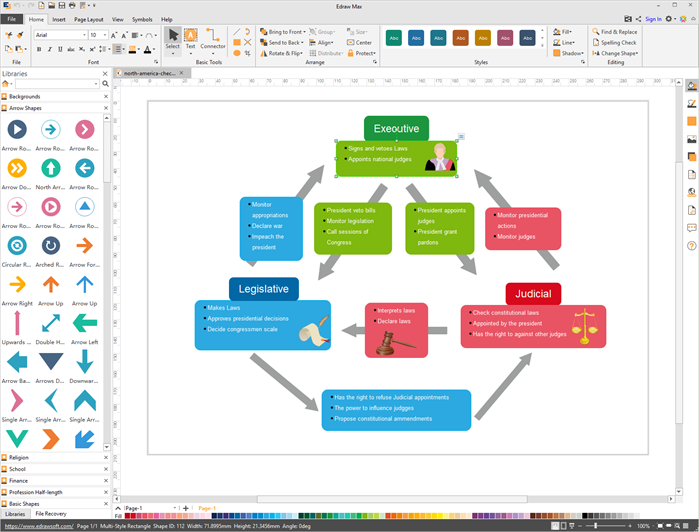This screenshot has width=699, height=532.
Task: Click the Center arrange button
Action: click(x=359, y=42)
